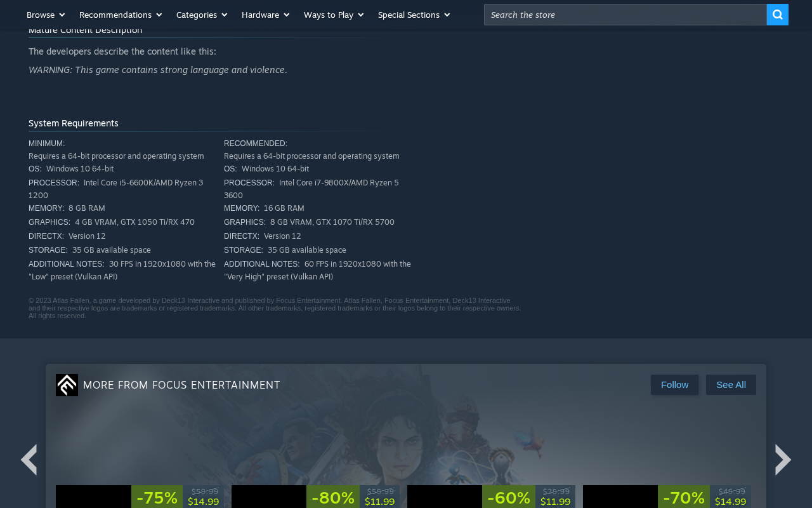Click minimum processor i5-6600K text

tap(116, 189)
